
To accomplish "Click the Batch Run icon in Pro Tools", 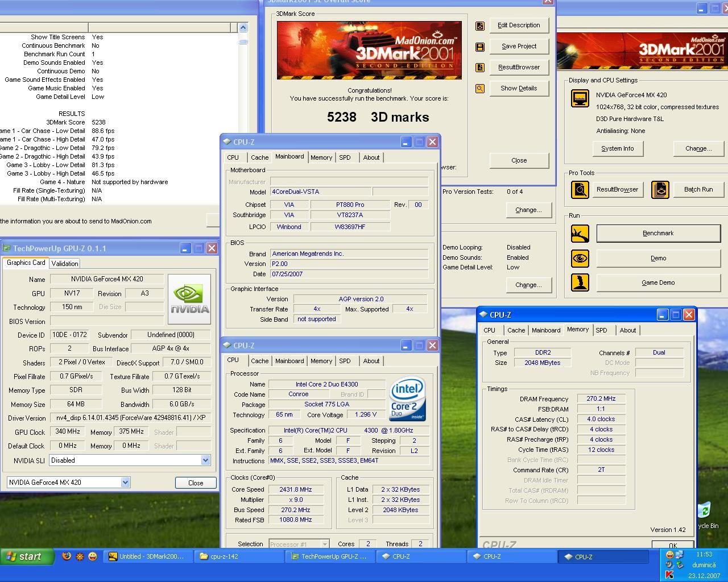I will [660, 189].
